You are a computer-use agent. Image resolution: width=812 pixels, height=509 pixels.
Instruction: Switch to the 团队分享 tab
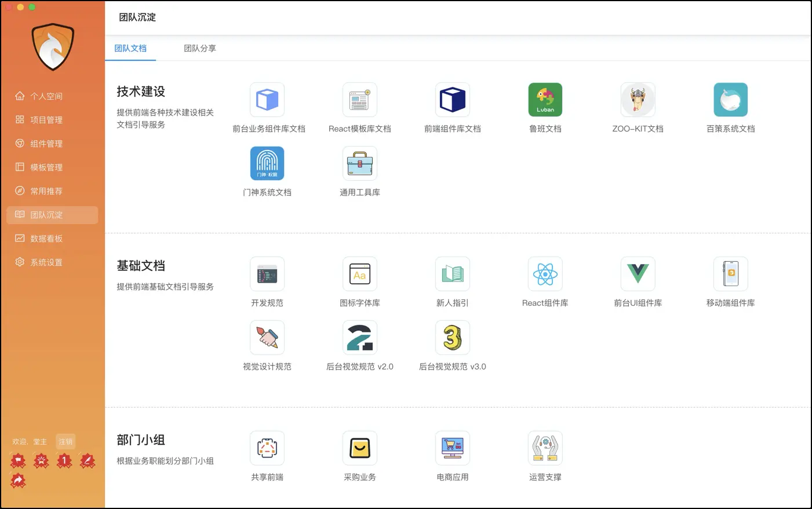(200, 49)
